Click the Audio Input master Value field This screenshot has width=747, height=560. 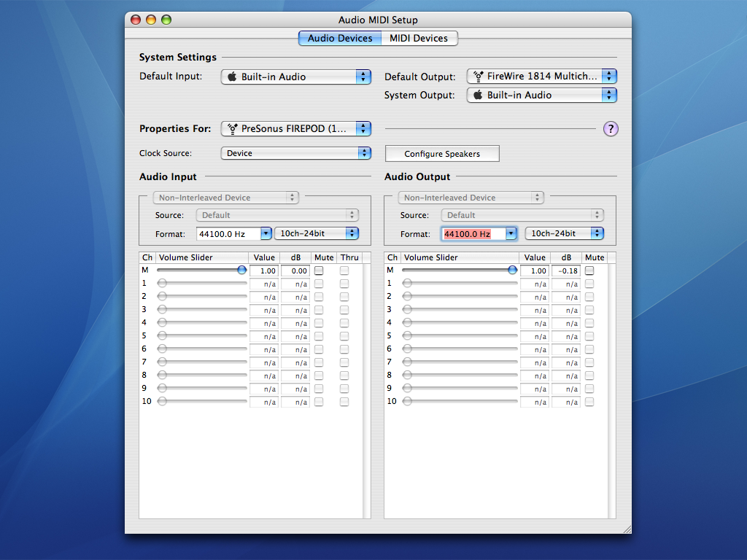264,271
